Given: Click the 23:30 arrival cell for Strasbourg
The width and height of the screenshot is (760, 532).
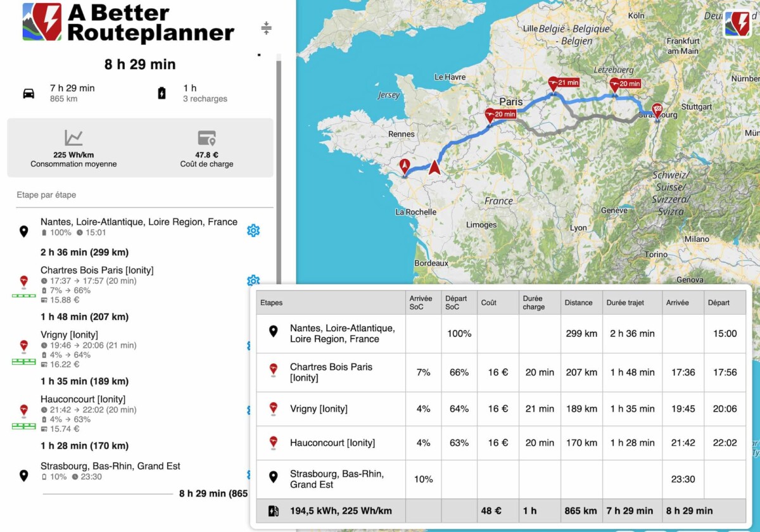Looking at the screenshot, I should coord(683,479).
